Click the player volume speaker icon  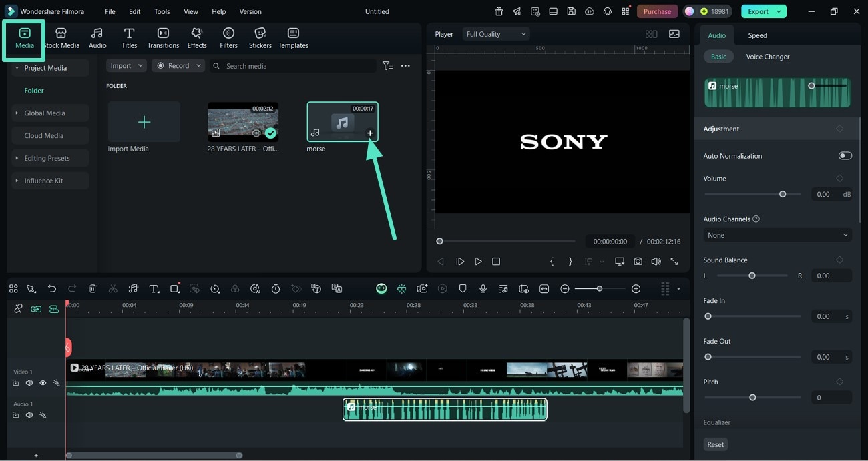[x=656, y=262]
